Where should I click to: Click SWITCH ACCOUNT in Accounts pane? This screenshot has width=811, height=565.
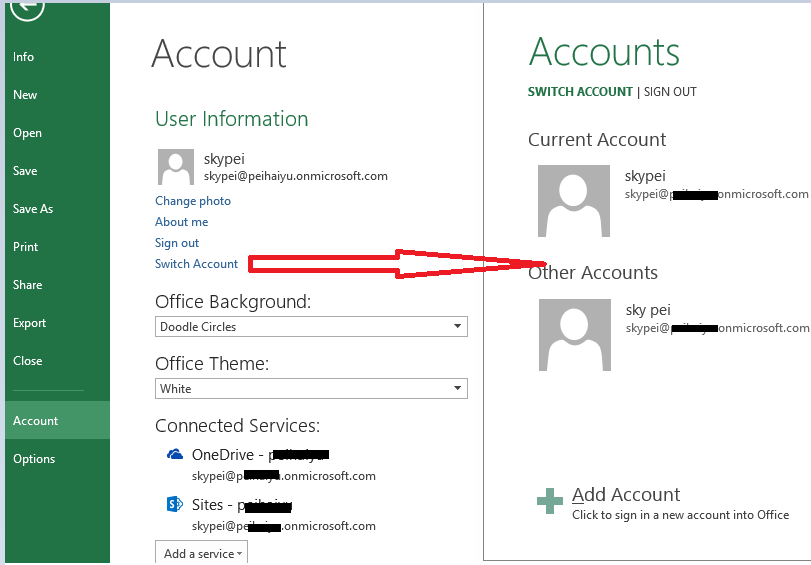(580, 92)
